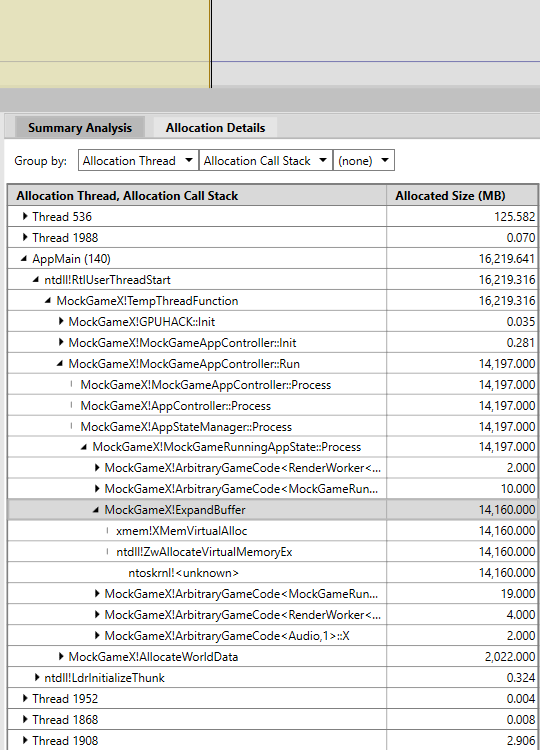Switch to the Summary Analysis tab
The width and height of the screenshot is (540, 750).
[x=79, y=128]
